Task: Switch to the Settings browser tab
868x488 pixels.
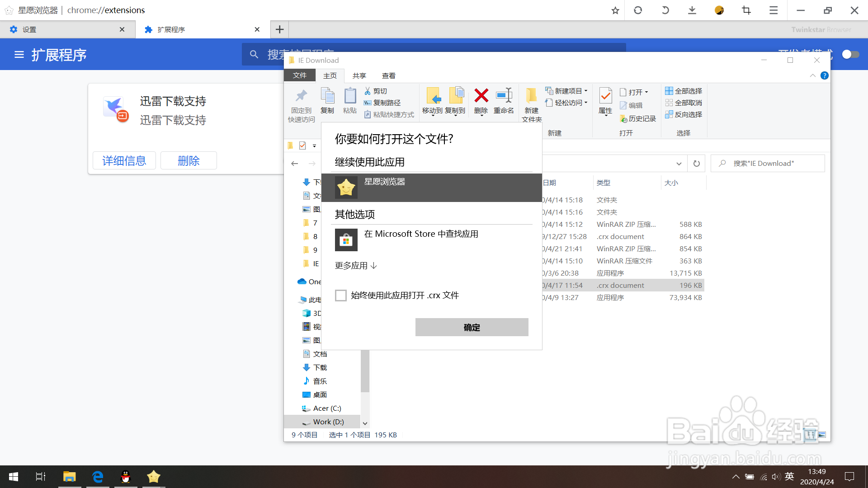Action: pyautogui.click(x=68, y=29)
